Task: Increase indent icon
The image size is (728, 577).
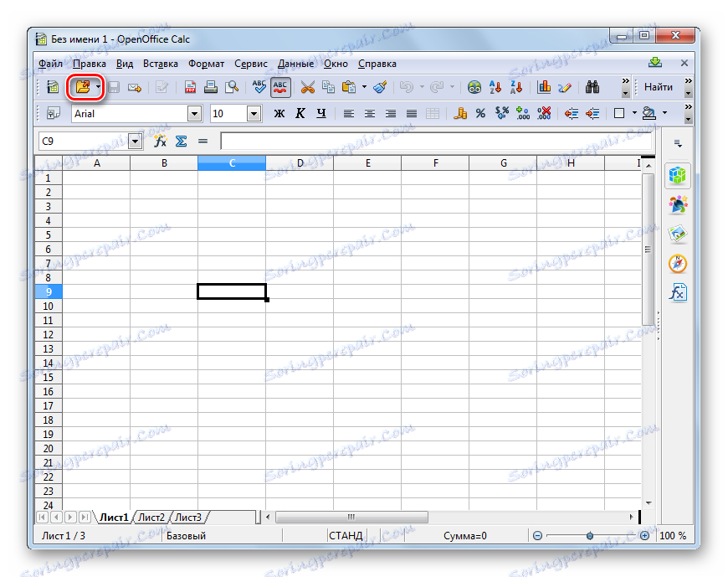Action: [592, 113]
